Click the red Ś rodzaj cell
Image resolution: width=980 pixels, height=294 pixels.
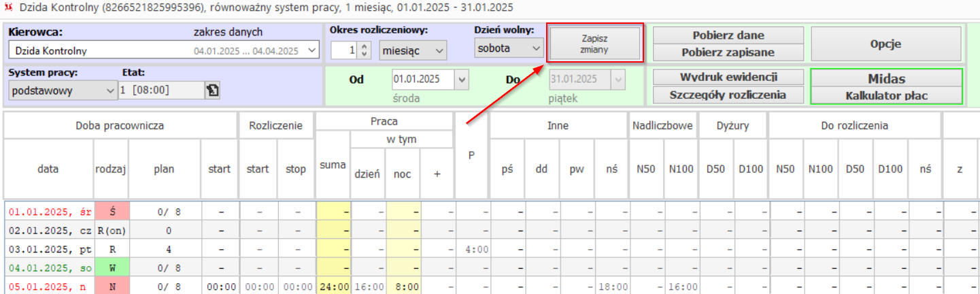coord(112,212)
